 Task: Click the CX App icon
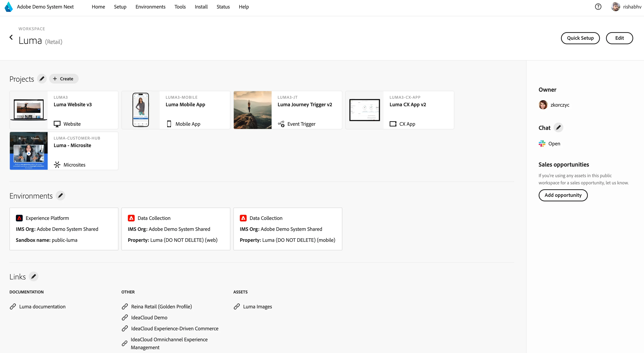[x=393, y=124]
